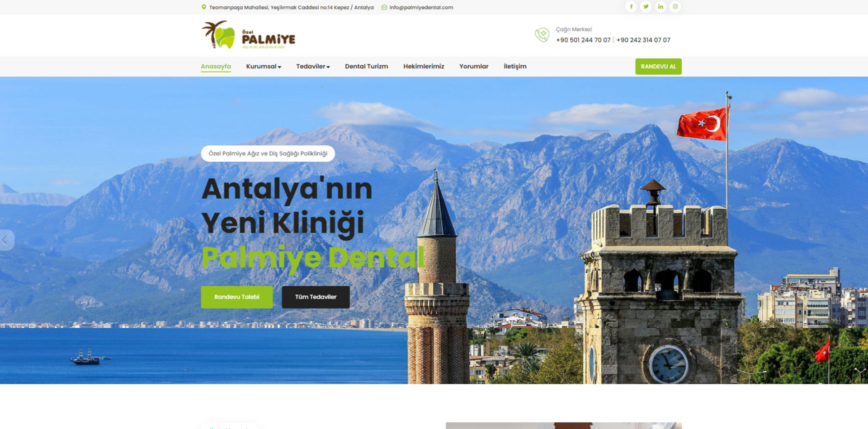
Task: Open the Twitter icon in top bar
Action: coord(646,7)
